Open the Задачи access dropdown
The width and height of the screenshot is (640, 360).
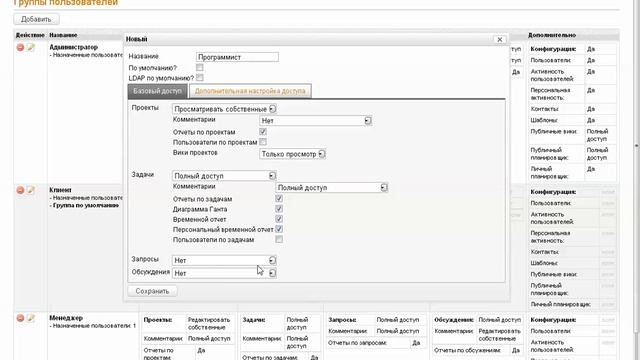[x=224, y=176]
